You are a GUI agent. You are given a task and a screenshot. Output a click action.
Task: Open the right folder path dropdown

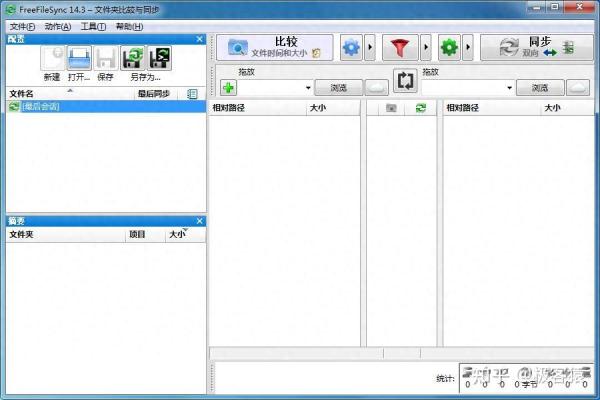(509, 88)
